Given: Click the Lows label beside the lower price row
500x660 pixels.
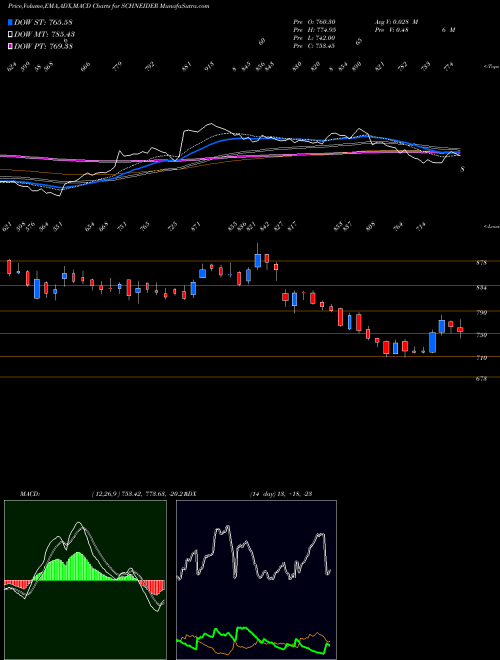Looking at the screenshot, I should point(492,226).
